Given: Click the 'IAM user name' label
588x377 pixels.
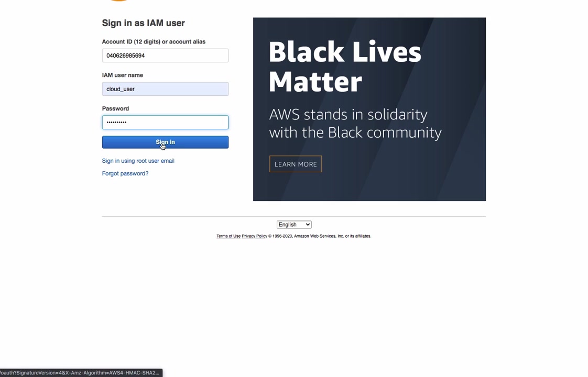Looking at the screenshot, I should coord(122,75).
